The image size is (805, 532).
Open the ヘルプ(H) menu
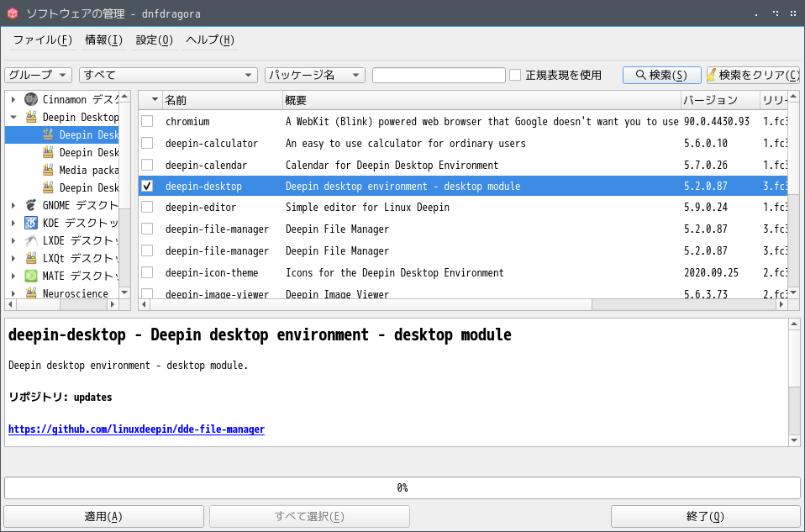pos(210,40)
